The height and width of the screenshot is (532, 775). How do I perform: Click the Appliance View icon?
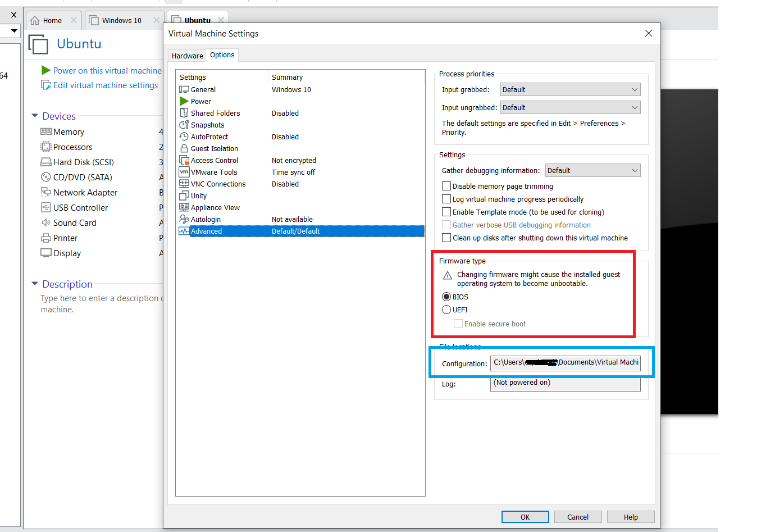point(184,207)
